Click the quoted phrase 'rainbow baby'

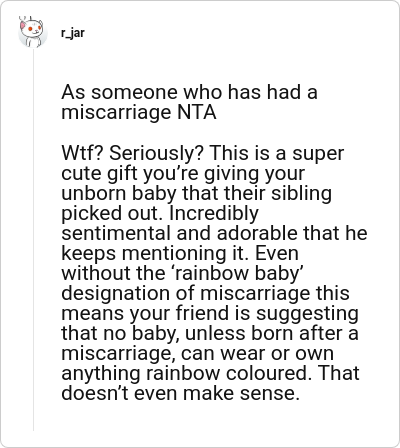click(x=238, y=273)
